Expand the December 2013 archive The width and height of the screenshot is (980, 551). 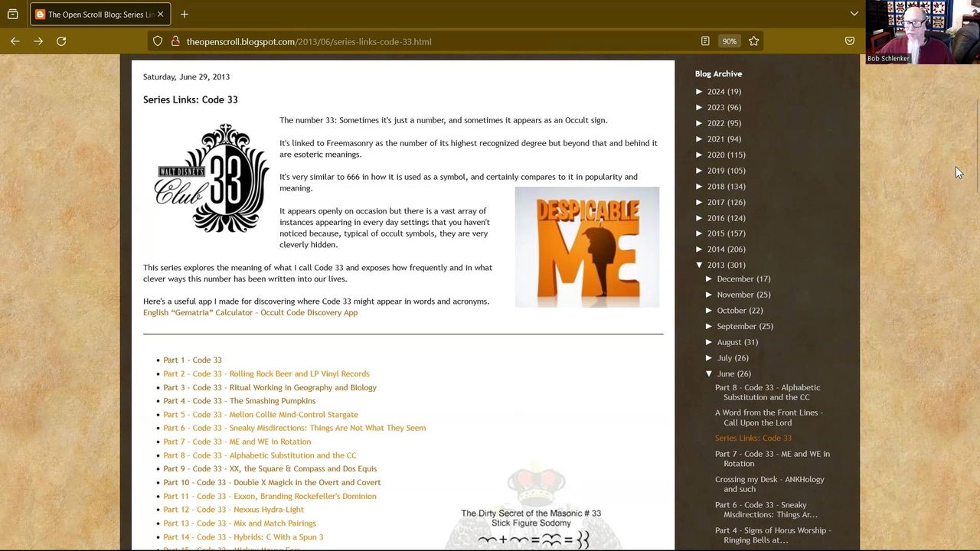(x=709, y=279)
